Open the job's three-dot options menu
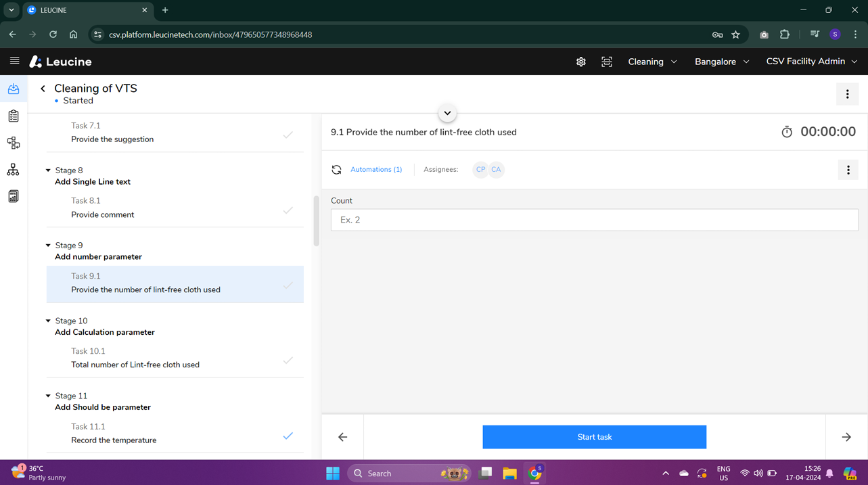Screen dimensions: 868x485 847,95
